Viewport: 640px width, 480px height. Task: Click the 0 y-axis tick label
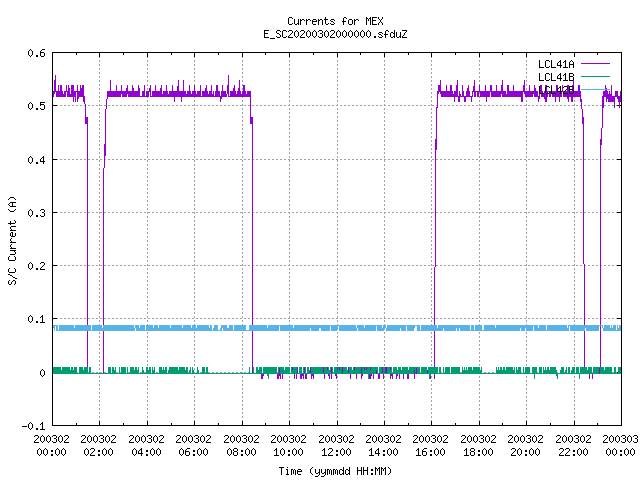(x=42, y=373)
